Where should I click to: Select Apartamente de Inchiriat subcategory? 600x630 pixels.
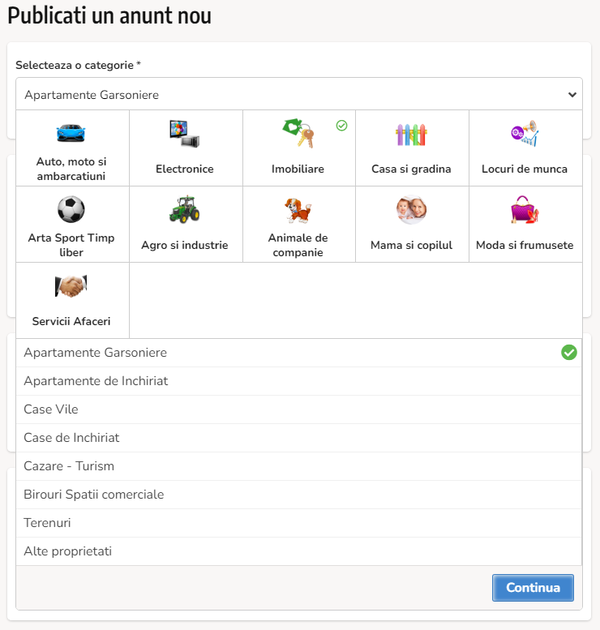click(299, 381)
